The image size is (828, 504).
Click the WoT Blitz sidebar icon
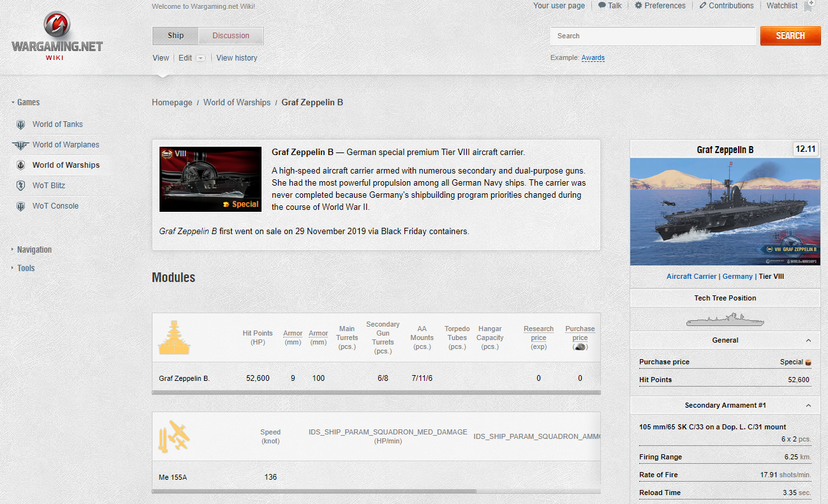[x=20, y=186]
